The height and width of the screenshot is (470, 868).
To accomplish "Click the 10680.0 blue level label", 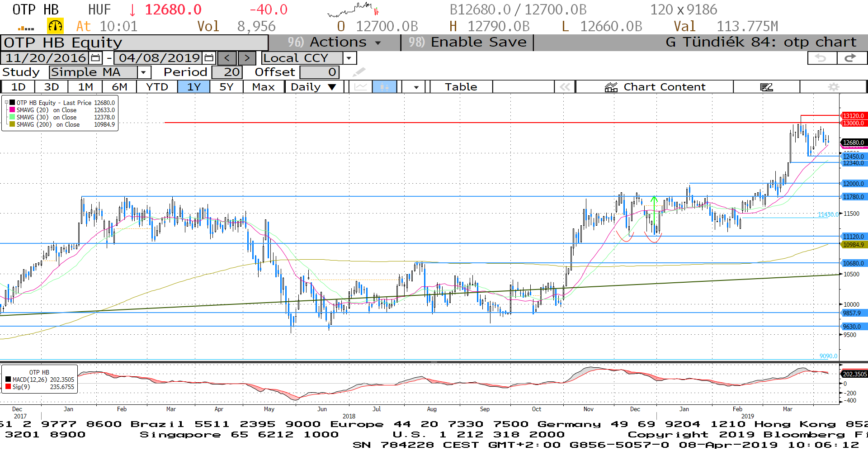I will point(854,263).
